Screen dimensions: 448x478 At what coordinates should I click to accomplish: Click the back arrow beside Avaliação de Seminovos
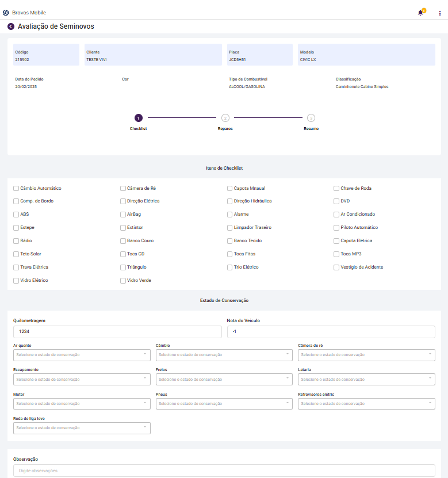click(x=11, y=26)
